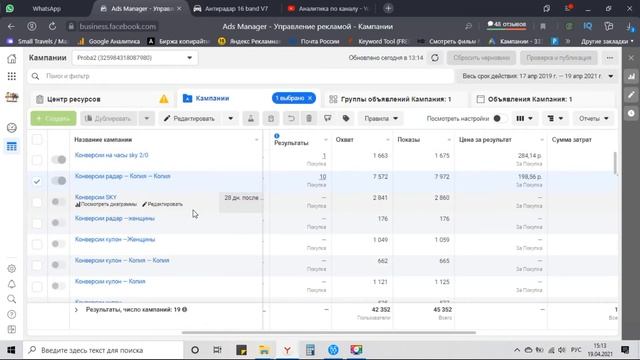Toggle campaign Конверсии купон – Копия switch
Screen dimensions: 640x360
click(59, 286)
